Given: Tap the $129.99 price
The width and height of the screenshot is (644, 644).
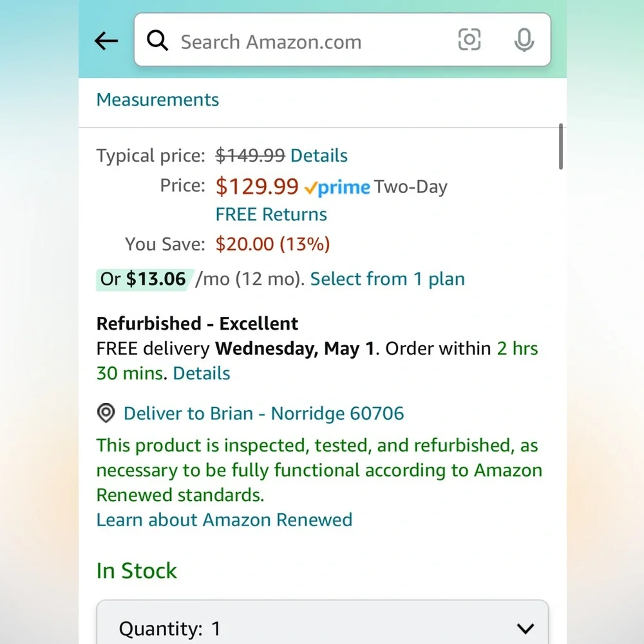Looking at the screenshot, I should click(257, 187).
